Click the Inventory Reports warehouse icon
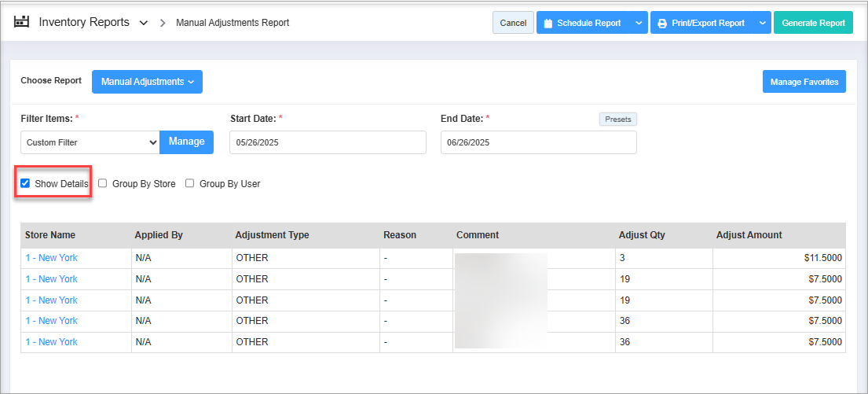Image resolution: width=868 pixels, height=394 pixels. 21,22
